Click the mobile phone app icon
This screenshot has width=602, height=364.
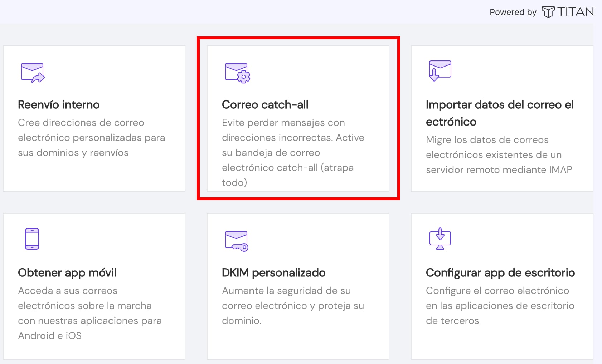tap(32, 238)
